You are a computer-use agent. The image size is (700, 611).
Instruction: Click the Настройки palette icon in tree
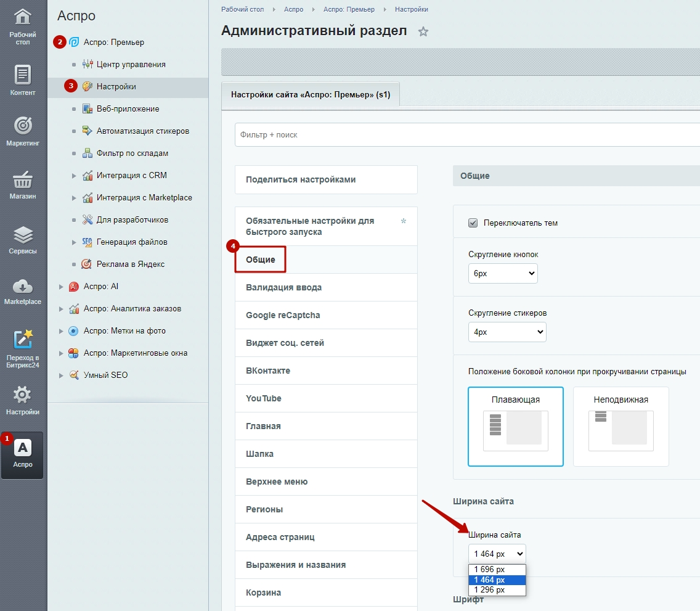[x=87, y=86]
